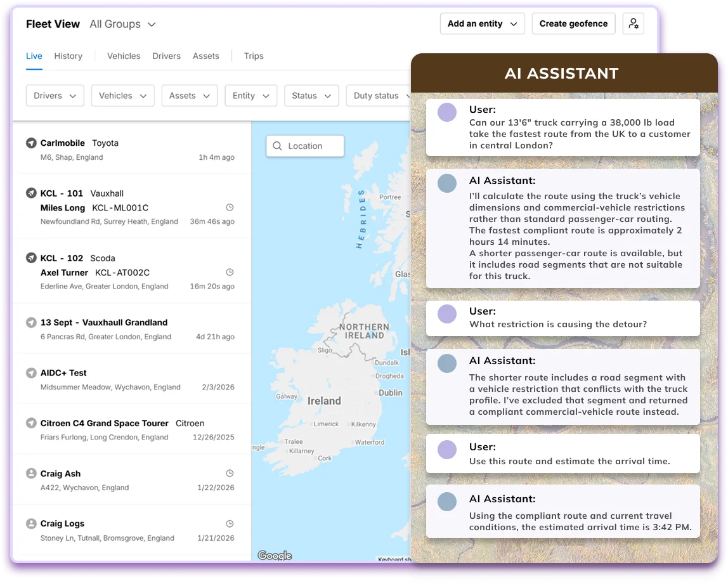Click the Google logo on the map
728x586 pixels.
(275, 556)
